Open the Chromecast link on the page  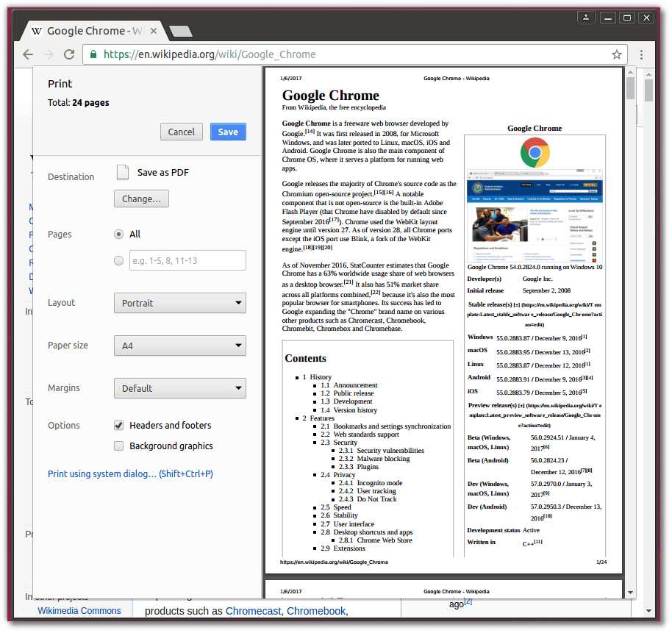pos(253,611)
